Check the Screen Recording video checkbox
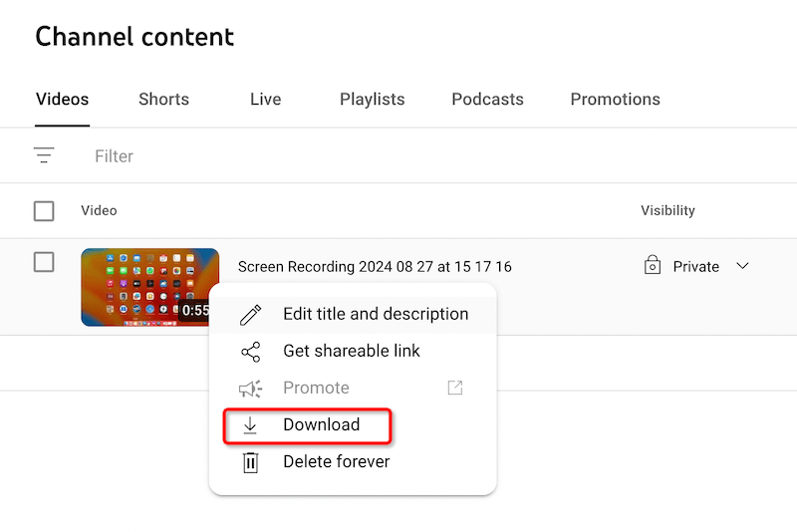Screen dimensions: 797x532 coord(44,262)
